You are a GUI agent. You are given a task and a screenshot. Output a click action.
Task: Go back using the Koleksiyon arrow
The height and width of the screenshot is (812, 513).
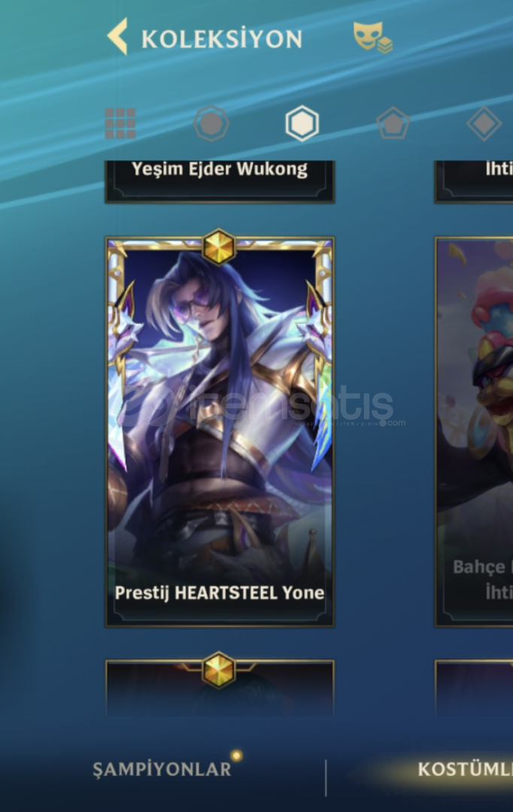pos(117,36)
